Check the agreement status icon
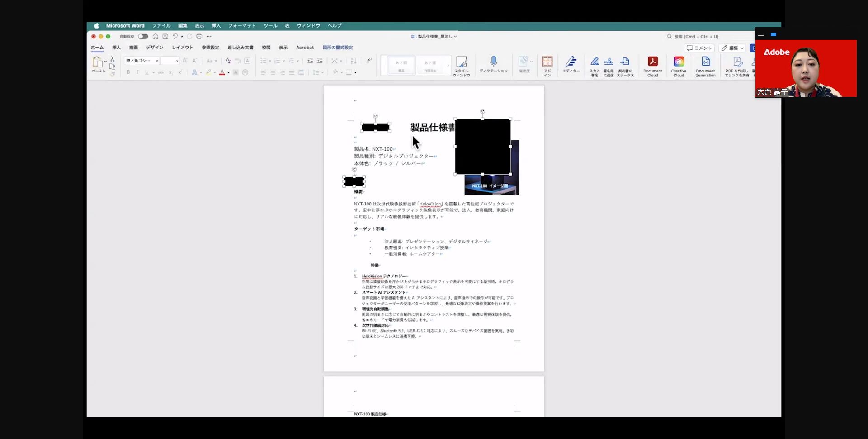Viewport: 868px width, 439px height. pos(625,66)
